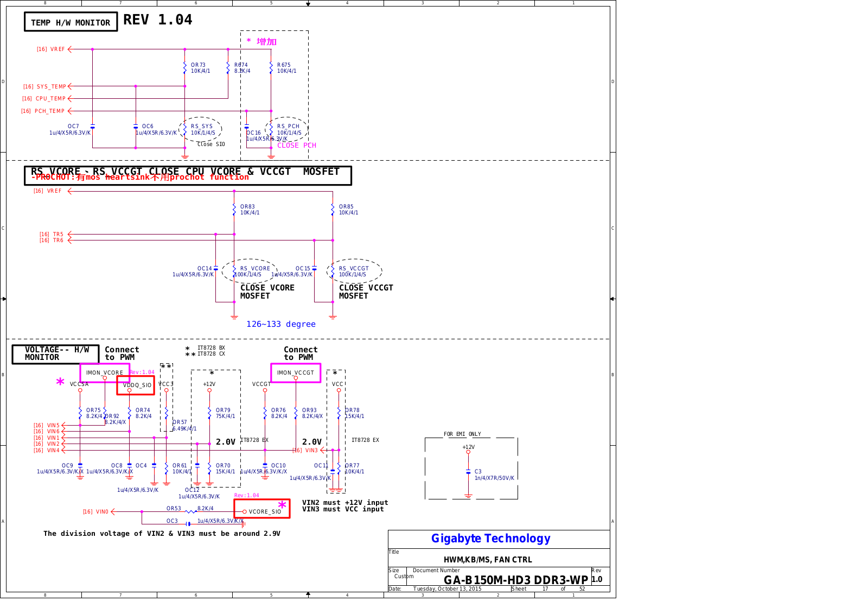This screenshot has height=614, width=868.
Task: Click the magenta CLOSE PCH note
Action: coord(297,145)
